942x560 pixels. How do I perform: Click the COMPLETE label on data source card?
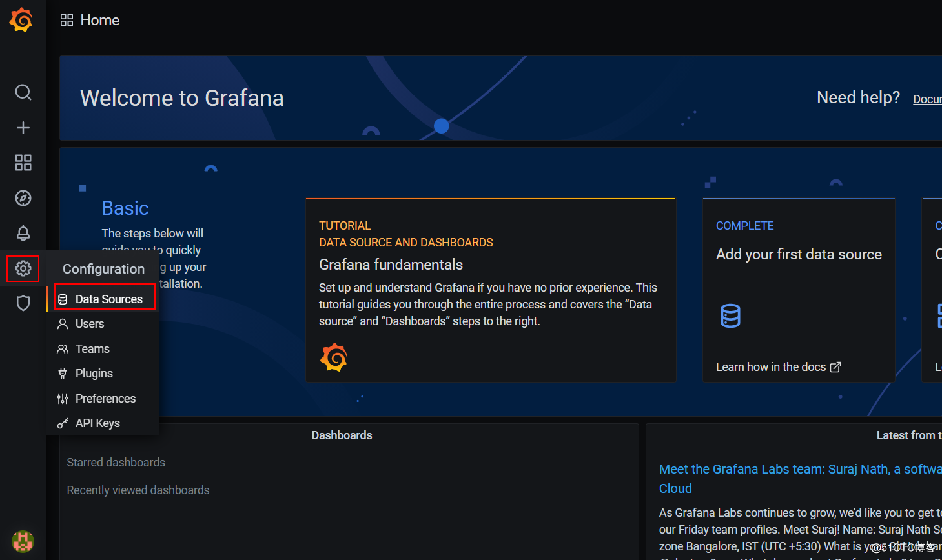point(744,226)
